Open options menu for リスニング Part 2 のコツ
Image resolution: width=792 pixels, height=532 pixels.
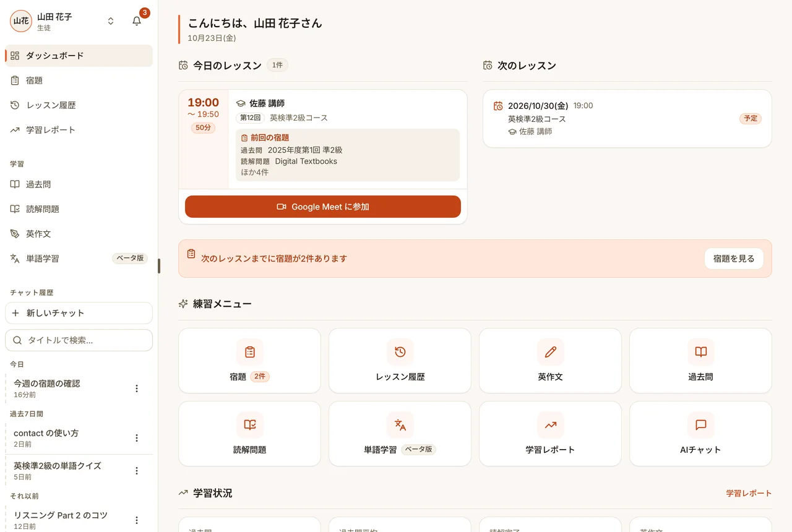tap(137, 520)
